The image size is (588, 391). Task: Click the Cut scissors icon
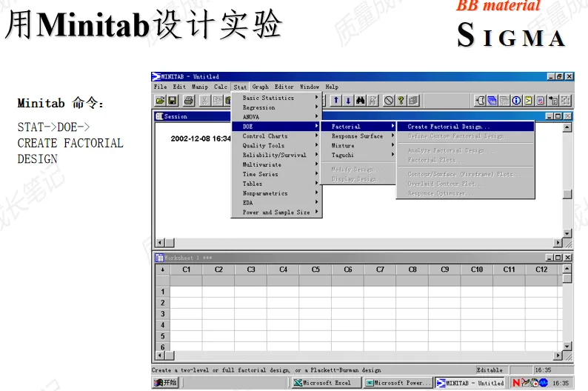[204, 101]
